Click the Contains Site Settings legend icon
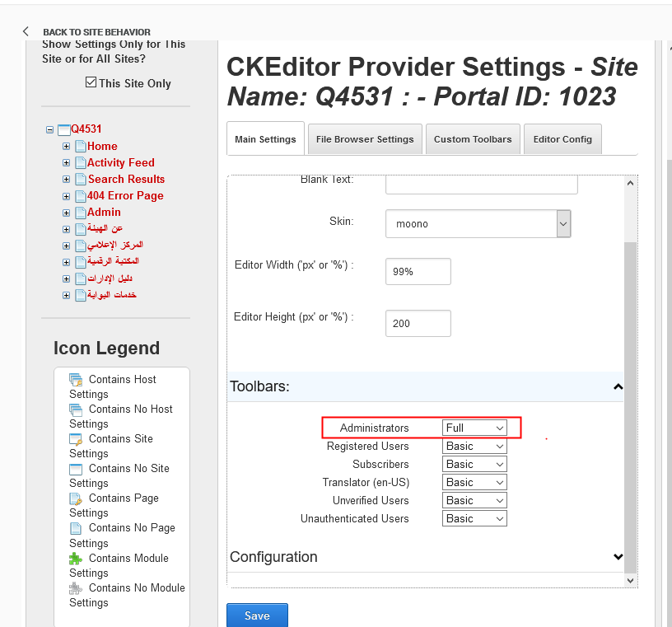The height and width of the screenshot is (627, 672). pyautogui.click(x=76, y=439)
